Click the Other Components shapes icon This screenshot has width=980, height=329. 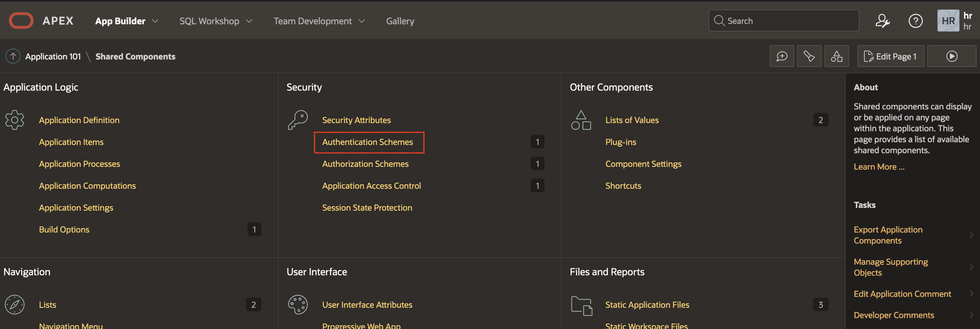coord(581,120)
